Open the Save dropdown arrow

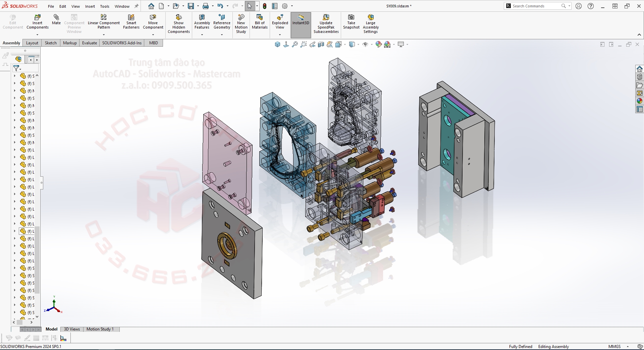click(198, 6)
